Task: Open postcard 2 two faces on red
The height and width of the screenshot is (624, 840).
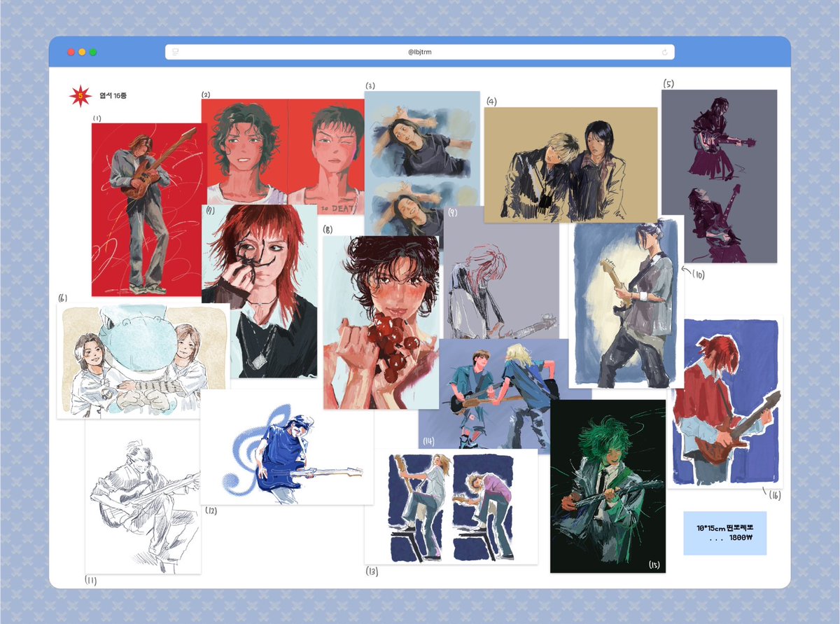Action: point(283,152)
